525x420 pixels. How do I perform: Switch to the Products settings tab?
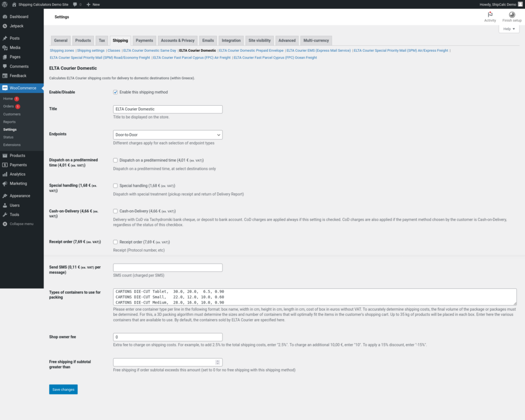pyautogui.click(x=83, y=41)
